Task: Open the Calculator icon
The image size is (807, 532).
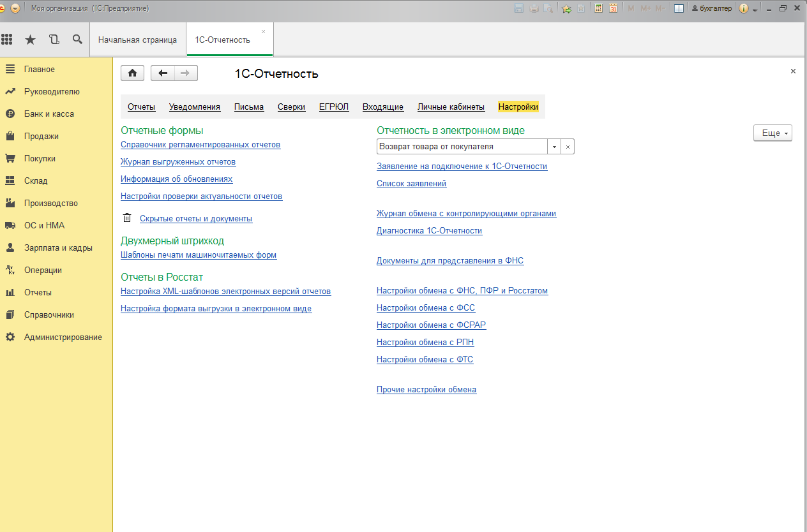Action: point(598,8)
